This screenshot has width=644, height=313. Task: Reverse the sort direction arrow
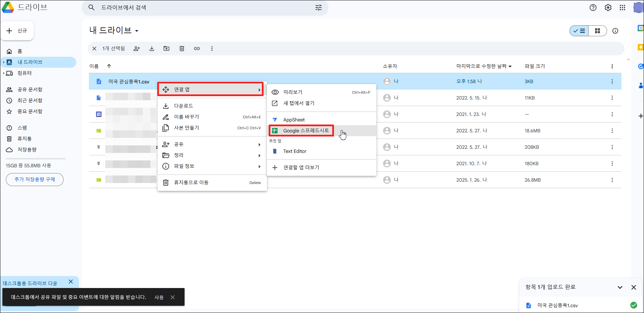tap(109, 66)
